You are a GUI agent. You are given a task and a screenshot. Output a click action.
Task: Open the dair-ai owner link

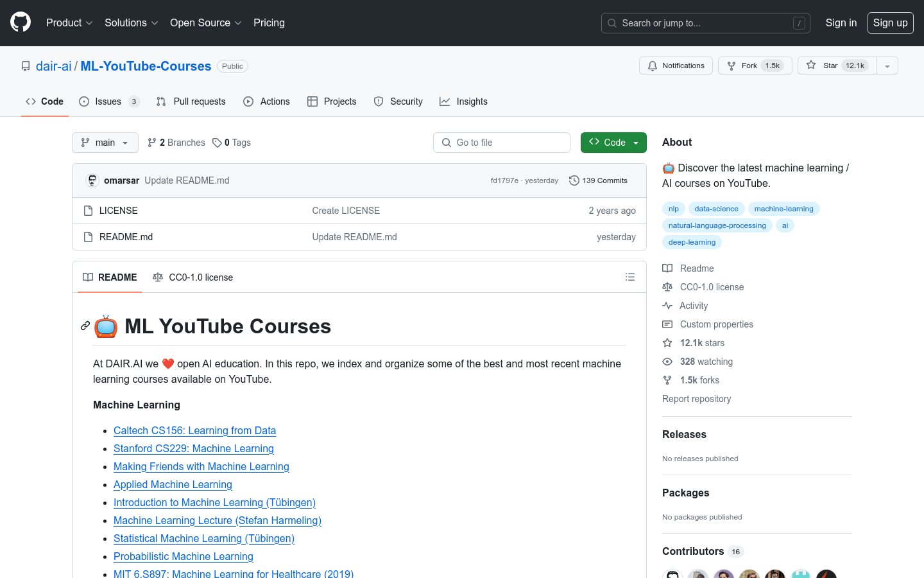pos(54,66)
